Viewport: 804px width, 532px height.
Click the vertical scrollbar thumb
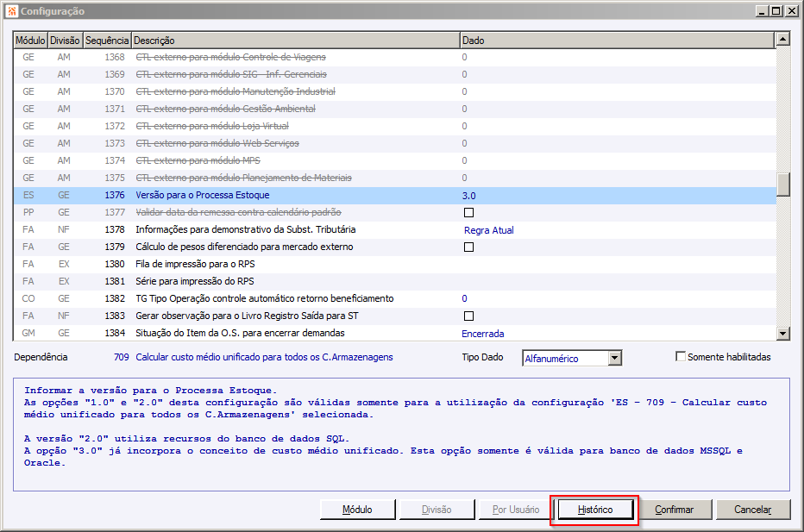tap(782, 185)
